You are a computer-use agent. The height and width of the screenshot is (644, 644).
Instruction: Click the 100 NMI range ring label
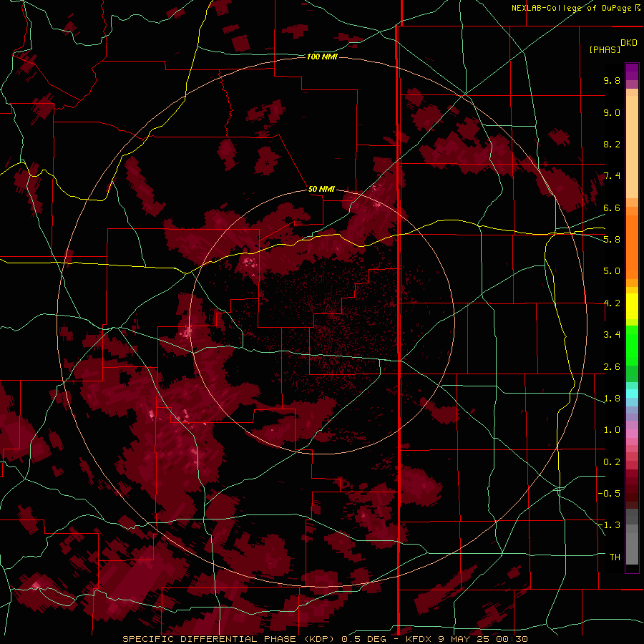[322, 57]
